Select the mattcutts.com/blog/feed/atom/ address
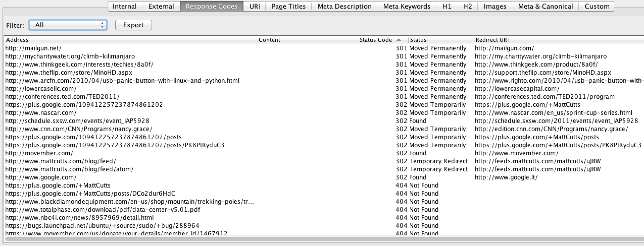 click(x=69, y=169)
